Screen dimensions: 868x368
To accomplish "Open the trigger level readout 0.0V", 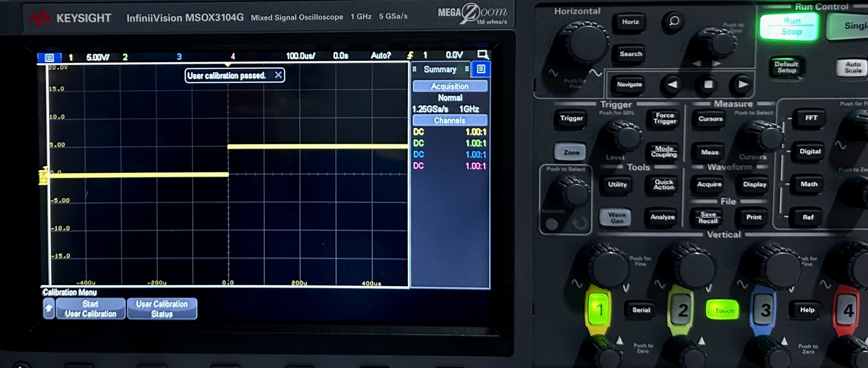I will [454, 55].
